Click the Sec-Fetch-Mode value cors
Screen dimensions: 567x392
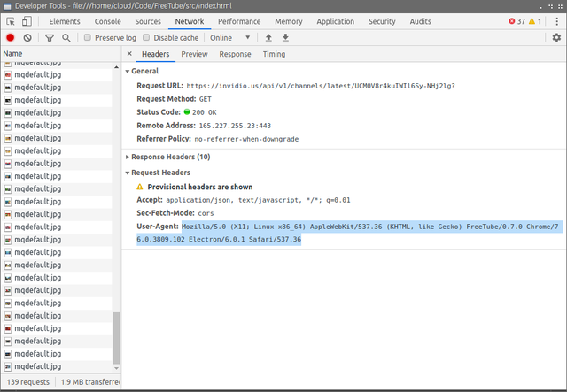[206, 213]
